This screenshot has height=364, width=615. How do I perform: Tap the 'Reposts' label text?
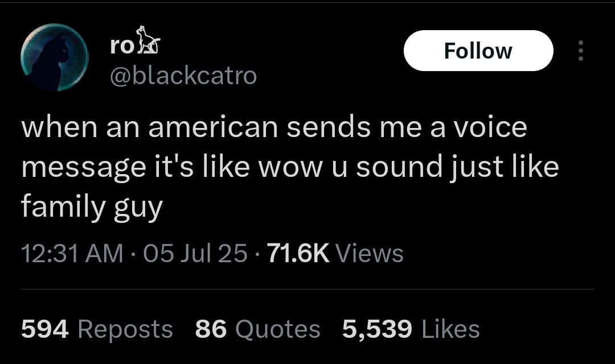point(125,328)
